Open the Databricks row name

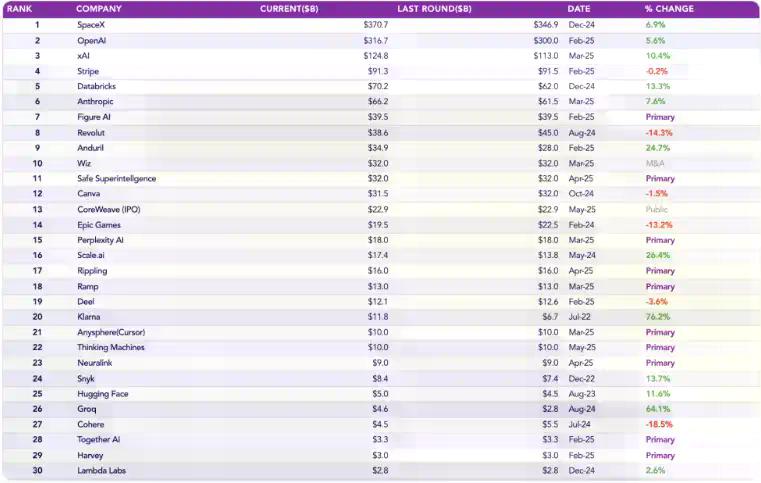99,86
